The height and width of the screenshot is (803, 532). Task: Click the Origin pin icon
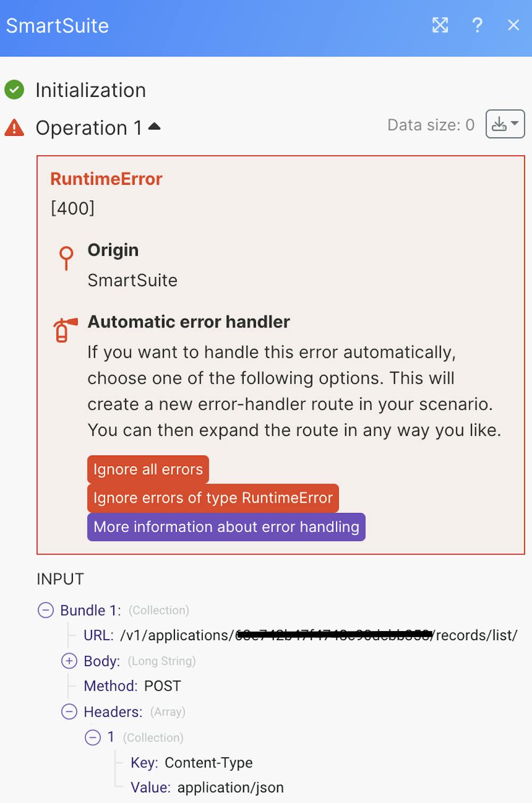pyautogui.click(x=66, y=258)
